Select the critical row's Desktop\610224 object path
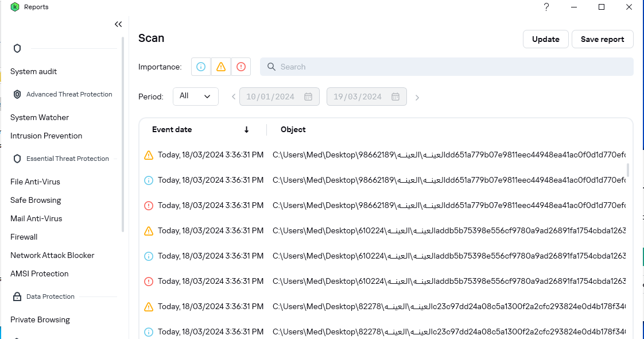 point(449,281)
